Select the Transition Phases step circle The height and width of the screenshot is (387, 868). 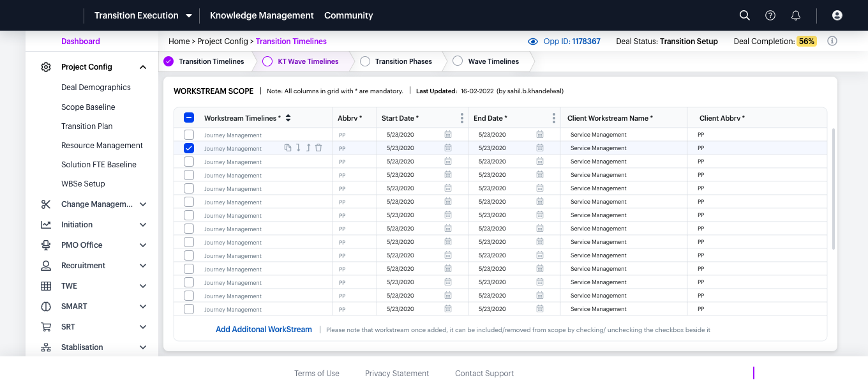coord(365,61)
